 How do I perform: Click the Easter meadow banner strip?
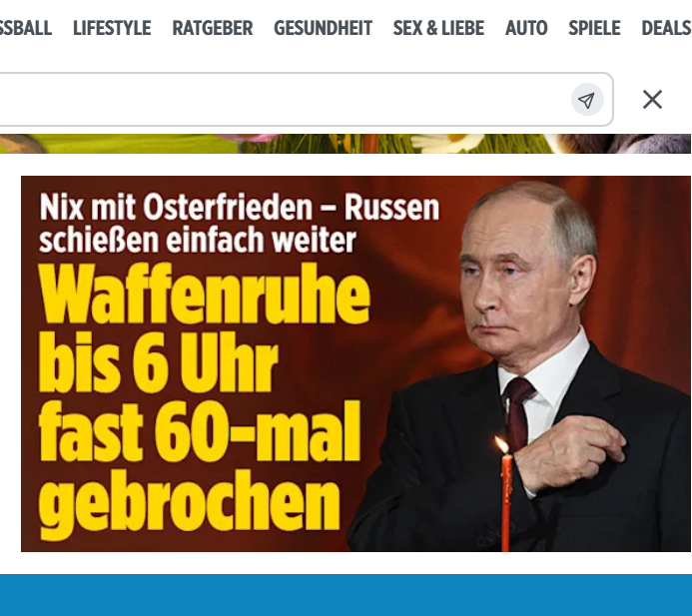pos(346,144)
